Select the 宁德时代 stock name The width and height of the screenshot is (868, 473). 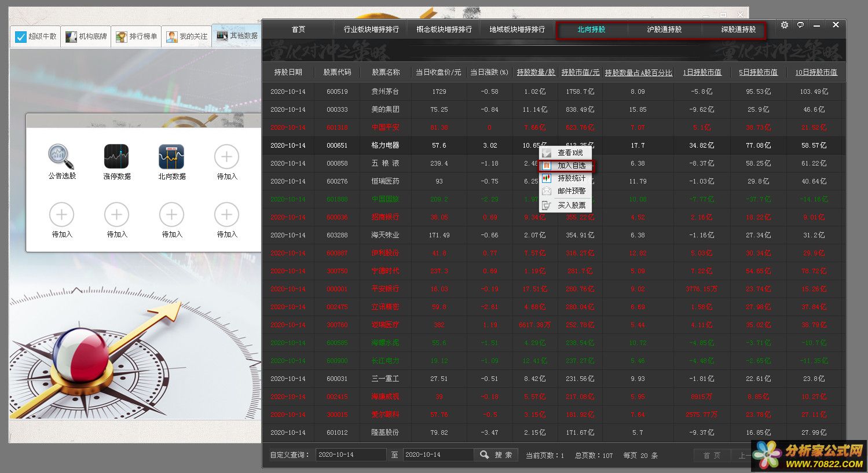(385, 271)
